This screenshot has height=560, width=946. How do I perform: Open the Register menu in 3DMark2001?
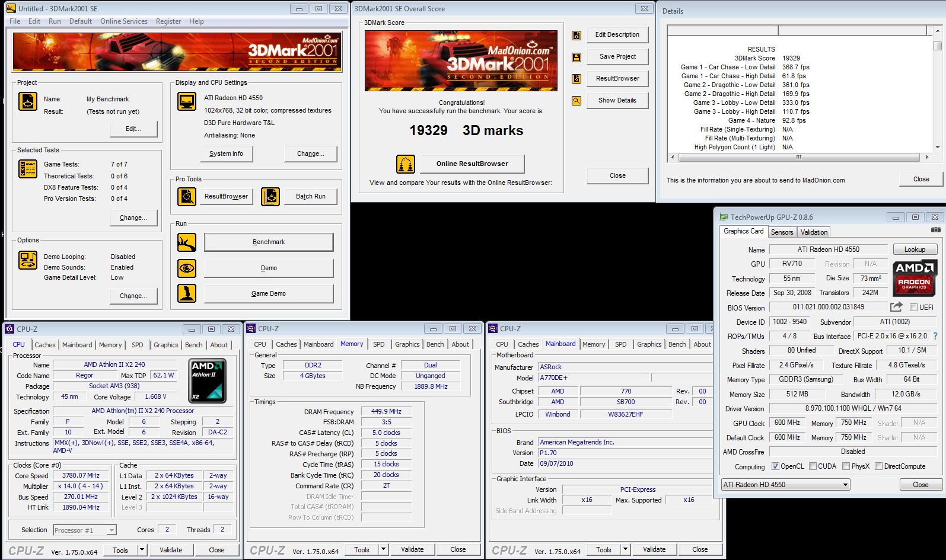tap(168, 21)
